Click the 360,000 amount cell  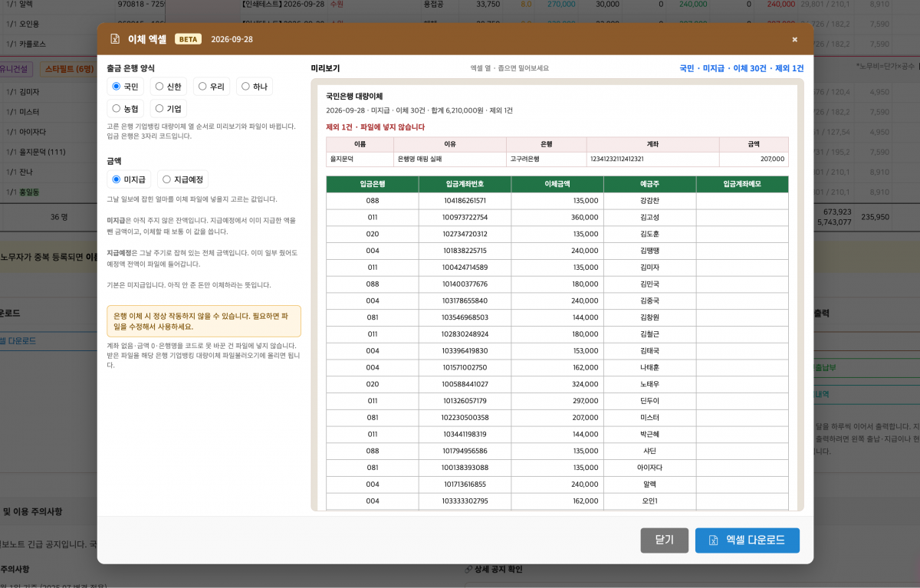557,218
